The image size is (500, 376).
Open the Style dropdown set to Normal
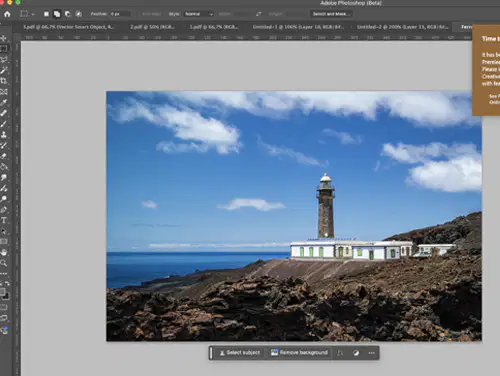click(198, 14)
